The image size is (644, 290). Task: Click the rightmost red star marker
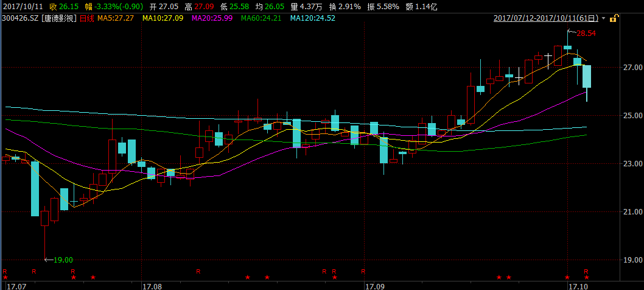click(586, 278)
